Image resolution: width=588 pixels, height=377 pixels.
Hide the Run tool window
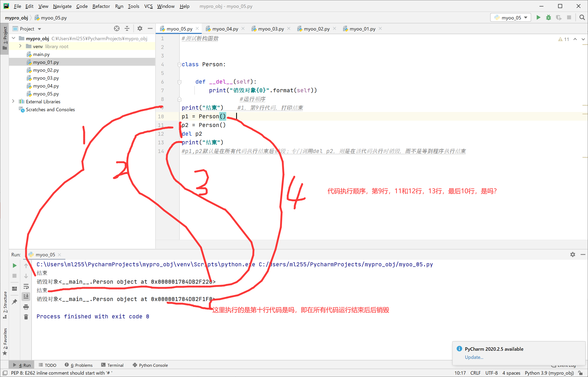(583, 254)
